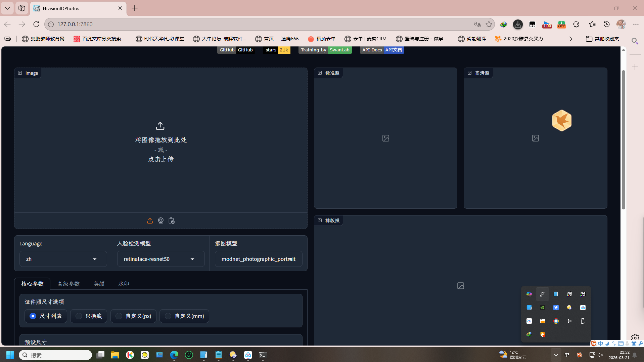Select the 只换底 radio option
Viewport: 644px width, 362px height.
pyautogui.click(x=79, y=316)
